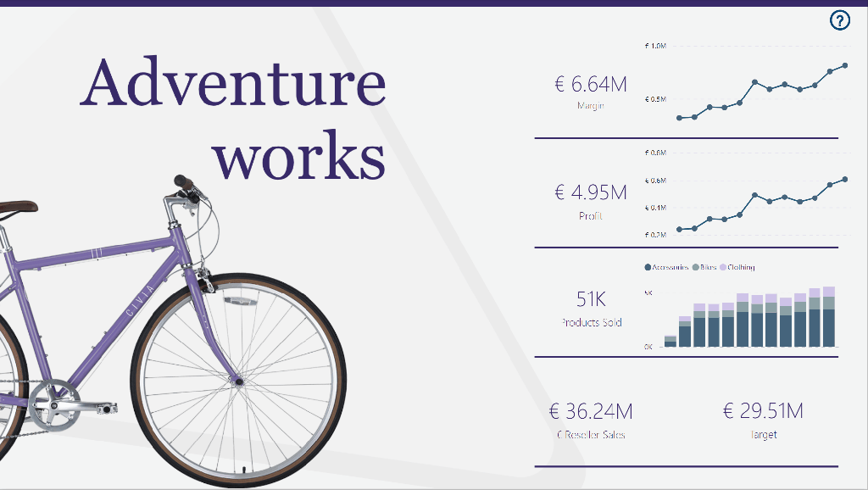Select the 51K Products Sold value
The height and width of the screenshot is (490, 868).
591,299
